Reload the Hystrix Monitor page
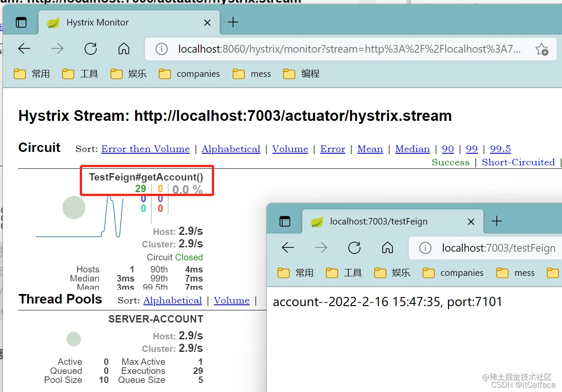Image resolution: width=562 pixels, height=392 pixels. click(x=91, y=49)
